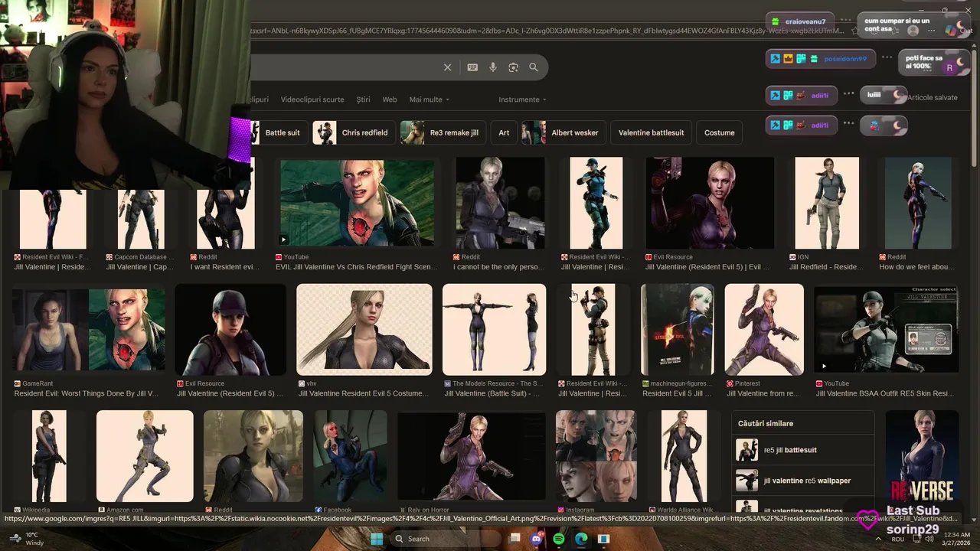Open 'Jill Valentine (Resident Evil 5) | Evil...' caption link
The height and width of the screenshot is (551, 980).
[707, 267]
